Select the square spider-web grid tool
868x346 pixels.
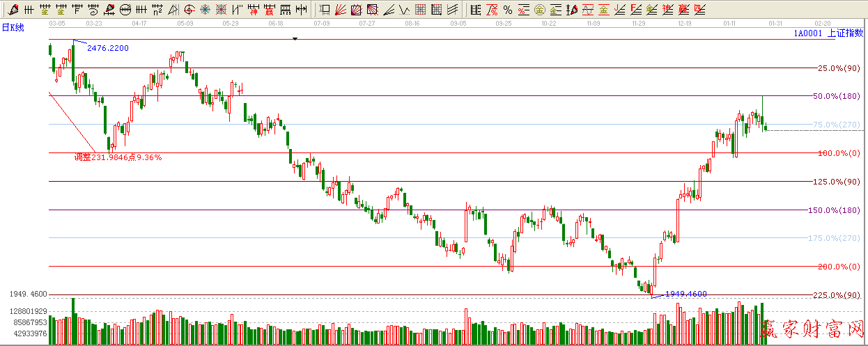(221, 10)
